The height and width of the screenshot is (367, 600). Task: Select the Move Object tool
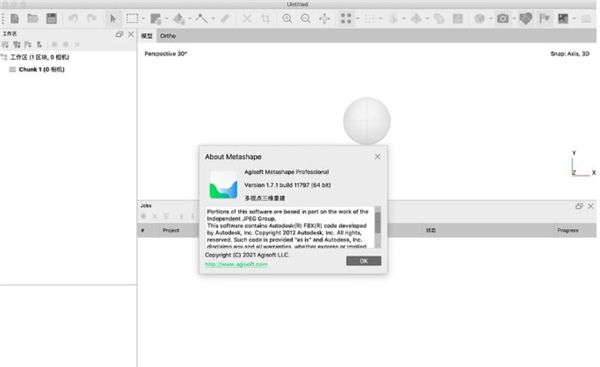coord(179,19)
